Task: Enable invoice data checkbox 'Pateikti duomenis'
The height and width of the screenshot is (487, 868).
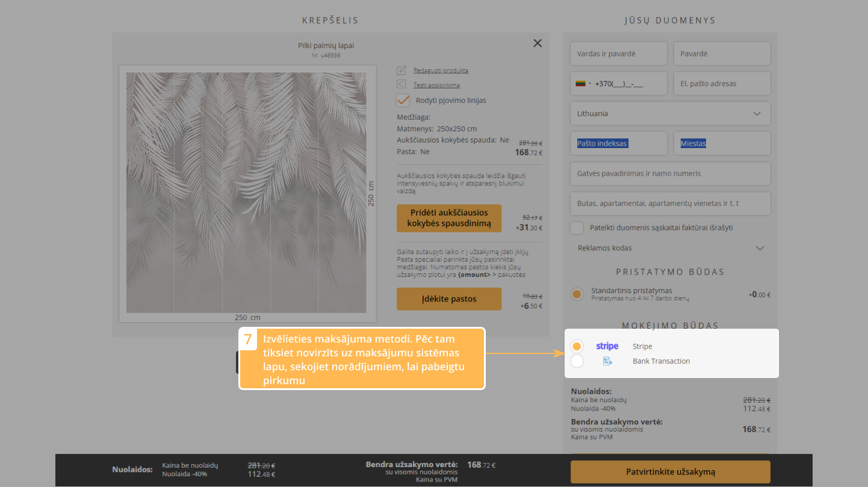Action: pyautogui.click(x=577, y=228)
